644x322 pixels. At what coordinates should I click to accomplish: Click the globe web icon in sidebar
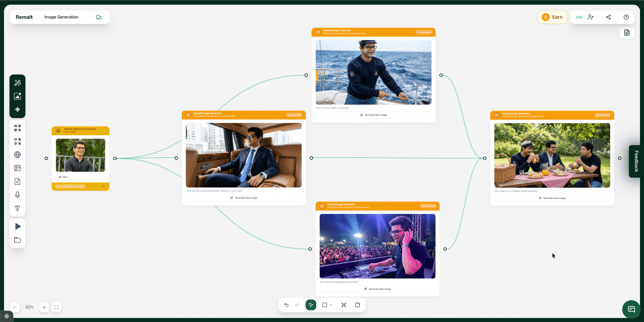tap(17, 155)
